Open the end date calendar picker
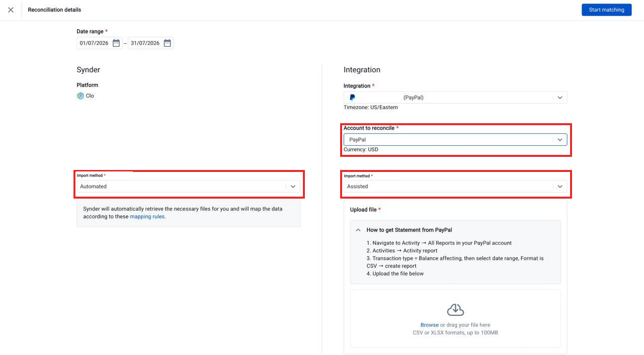Image resolution: width=644 pixels, height=355 pixels. tap(168, 43)
